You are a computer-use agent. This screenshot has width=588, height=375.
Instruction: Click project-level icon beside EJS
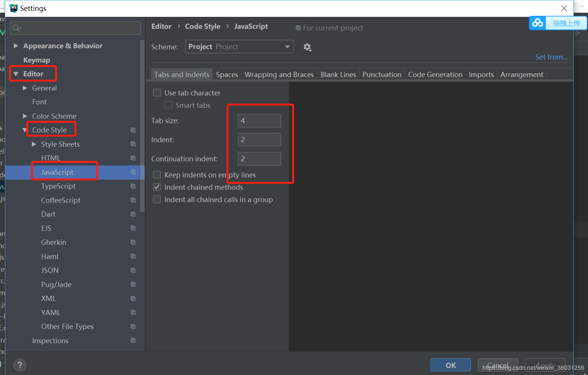(x=133, y=228)
